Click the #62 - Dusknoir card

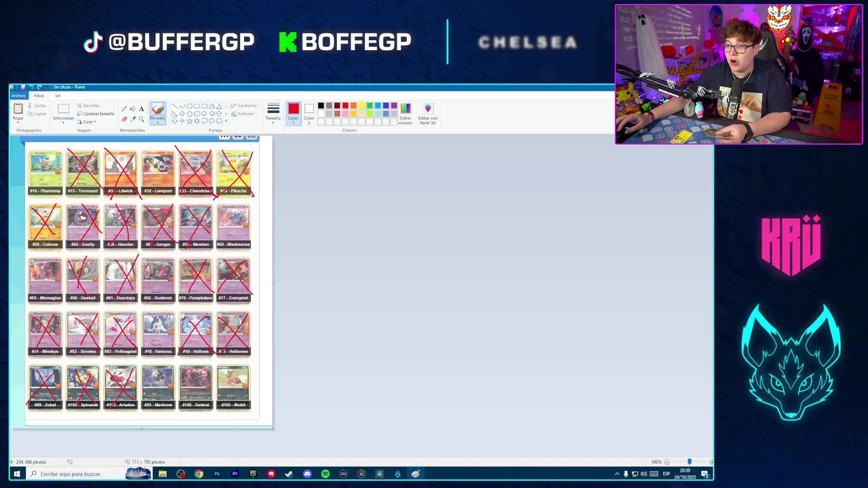point(158,280)
